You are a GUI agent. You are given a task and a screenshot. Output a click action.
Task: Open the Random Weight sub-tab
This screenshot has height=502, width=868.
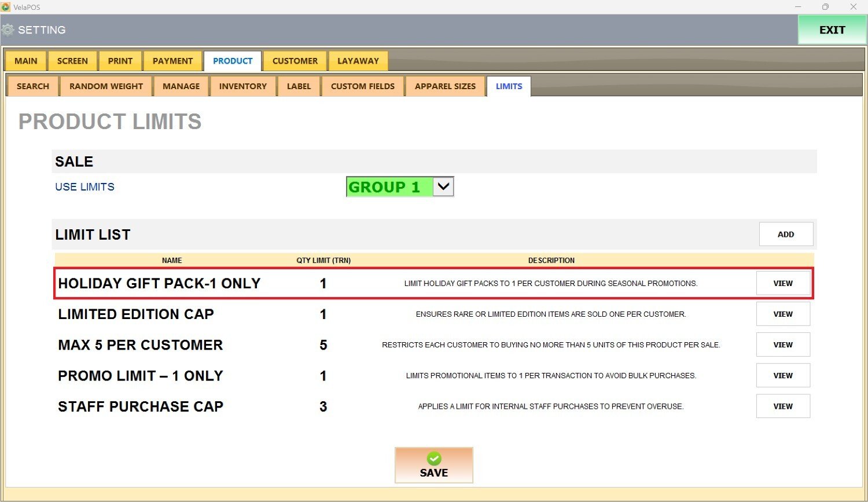pyautogui.click(x=106, y=86)
